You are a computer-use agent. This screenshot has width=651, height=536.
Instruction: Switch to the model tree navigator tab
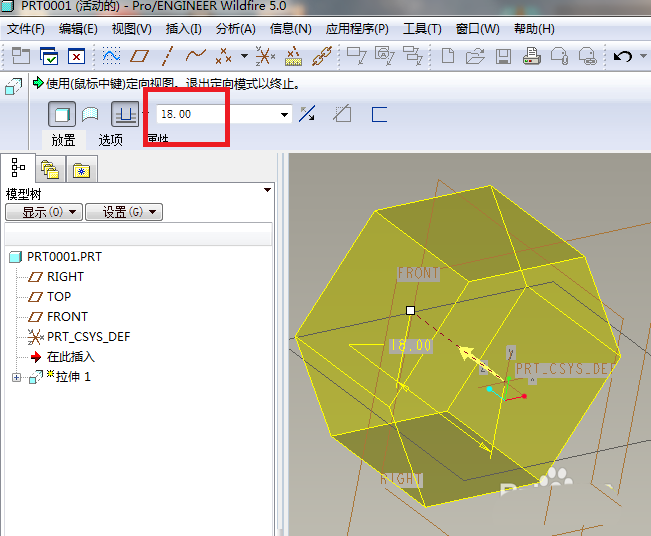pyautogui.click(x=18, y=168)
